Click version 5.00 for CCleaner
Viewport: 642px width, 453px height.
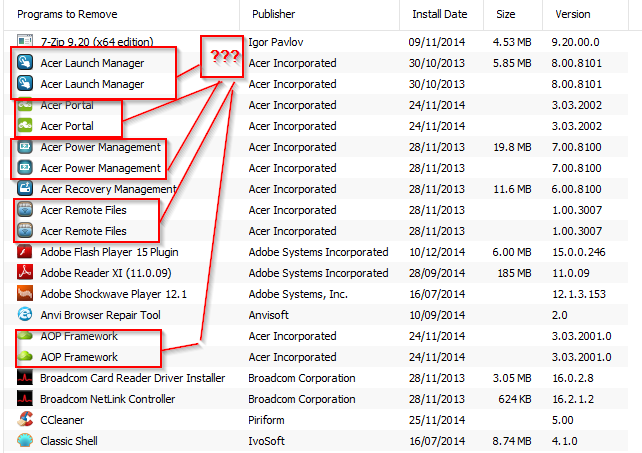pos(563,420)
